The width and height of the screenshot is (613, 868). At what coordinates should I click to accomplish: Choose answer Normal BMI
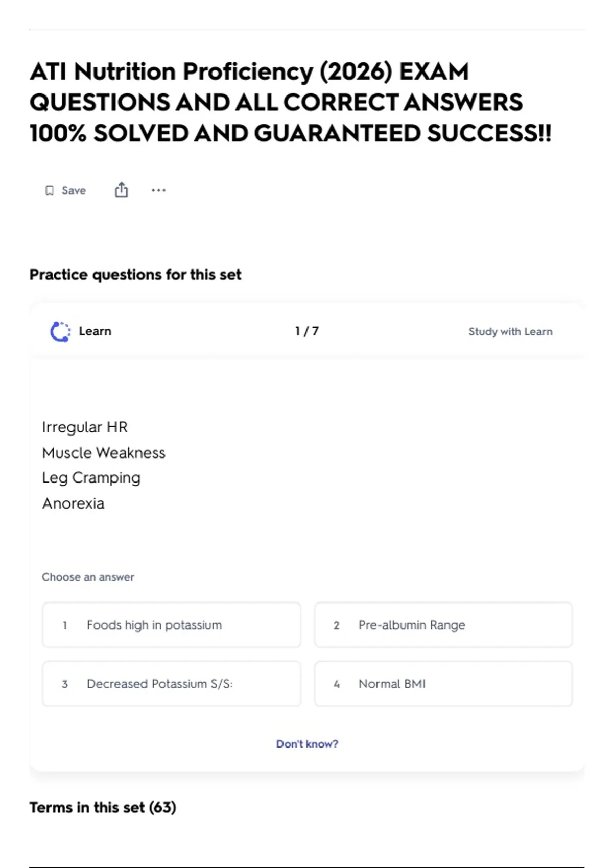(x=443, y=684)
